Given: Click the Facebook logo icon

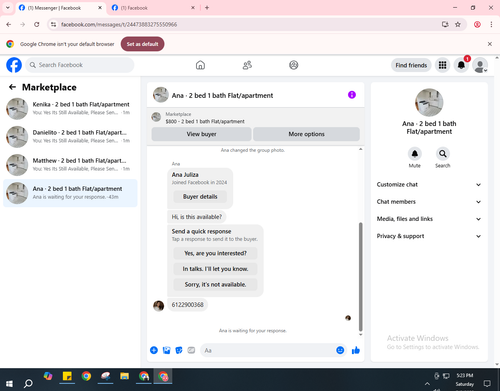Looking at the screenshot, I should coord(14,65).
